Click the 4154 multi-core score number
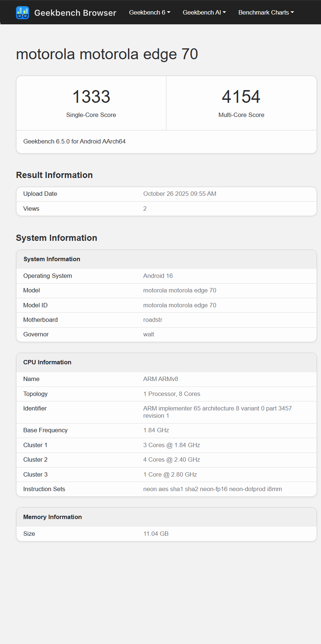Image resolution: width=321 pixels, height=644 pixels. click(241, 97)
